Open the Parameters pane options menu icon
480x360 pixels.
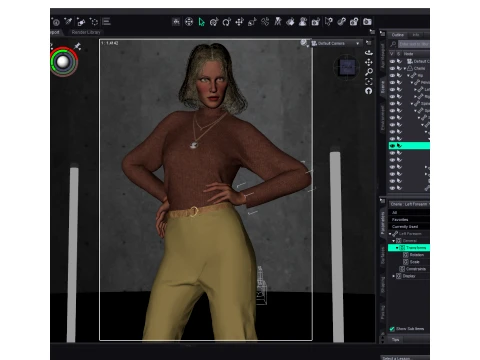382,201
